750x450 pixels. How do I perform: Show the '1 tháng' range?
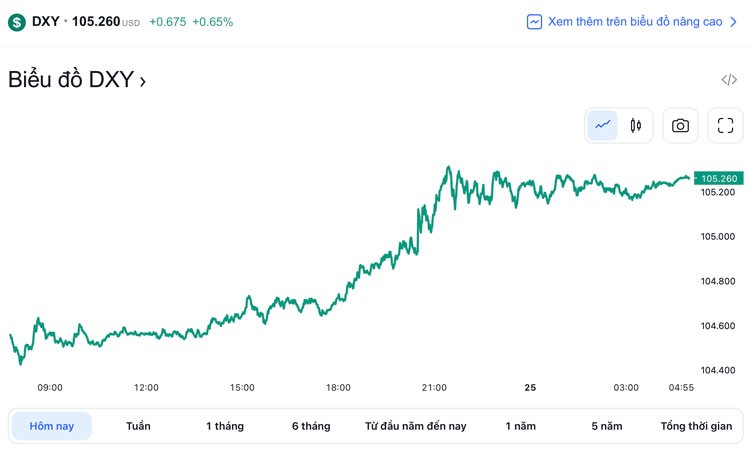click(225, 426)
